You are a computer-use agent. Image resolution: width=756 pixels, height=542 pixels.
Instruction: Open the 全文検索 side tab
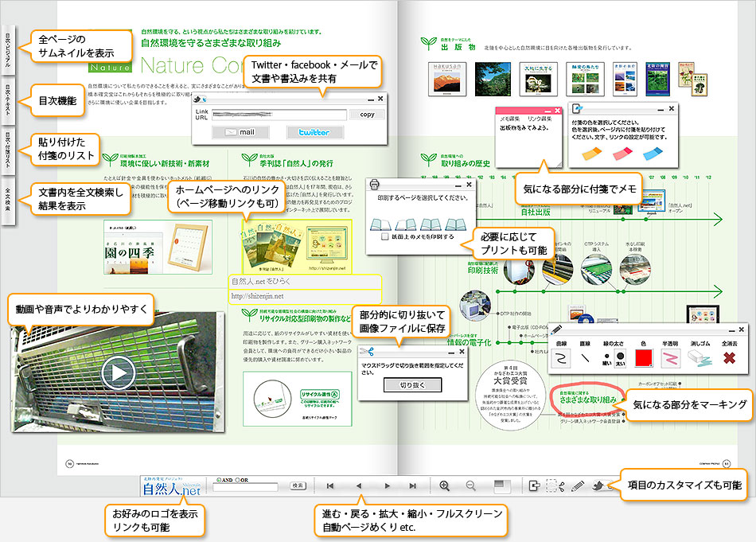pos(8,200)
